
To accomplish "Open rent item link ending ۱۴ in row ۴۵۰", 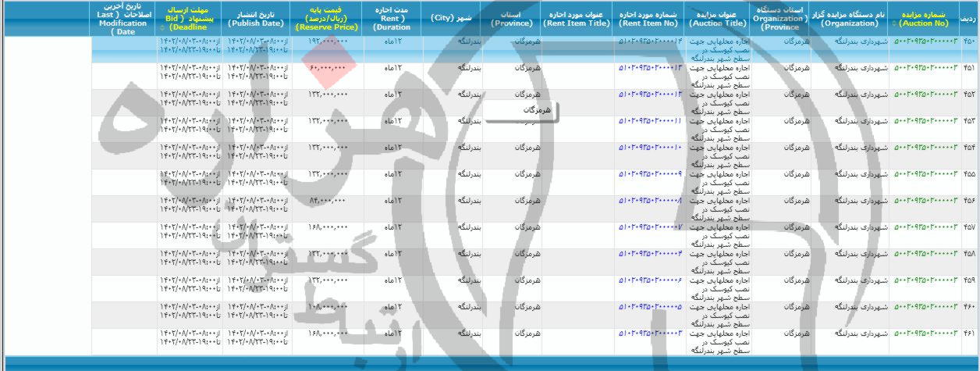I will 651,42.
